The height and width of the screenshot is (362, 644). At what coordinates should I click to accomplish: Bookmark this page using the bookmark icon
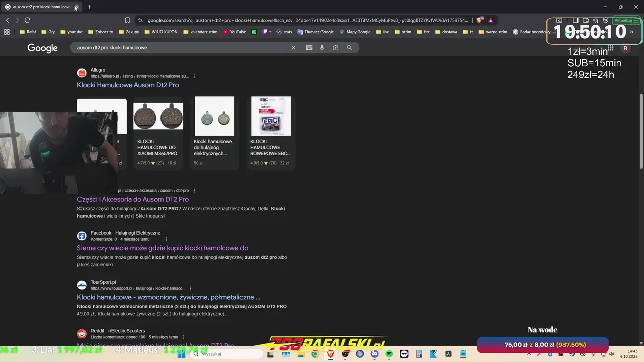click(x=127, y=20)
